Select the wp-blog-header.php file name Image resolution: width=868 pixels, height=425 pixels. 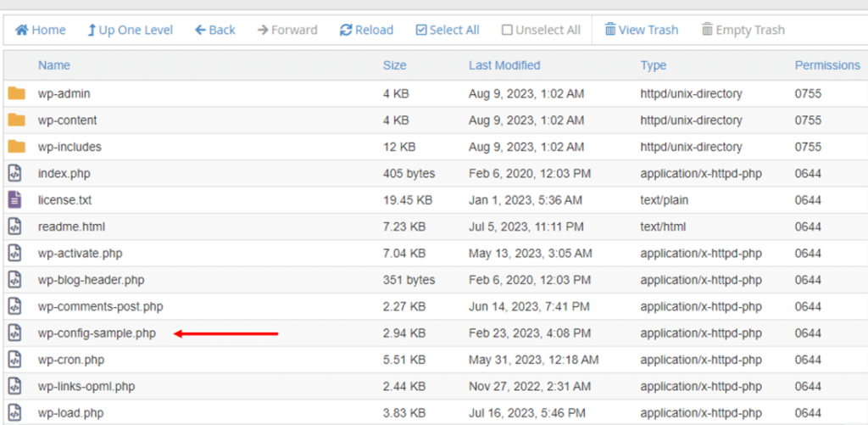(x=92, y=280)
